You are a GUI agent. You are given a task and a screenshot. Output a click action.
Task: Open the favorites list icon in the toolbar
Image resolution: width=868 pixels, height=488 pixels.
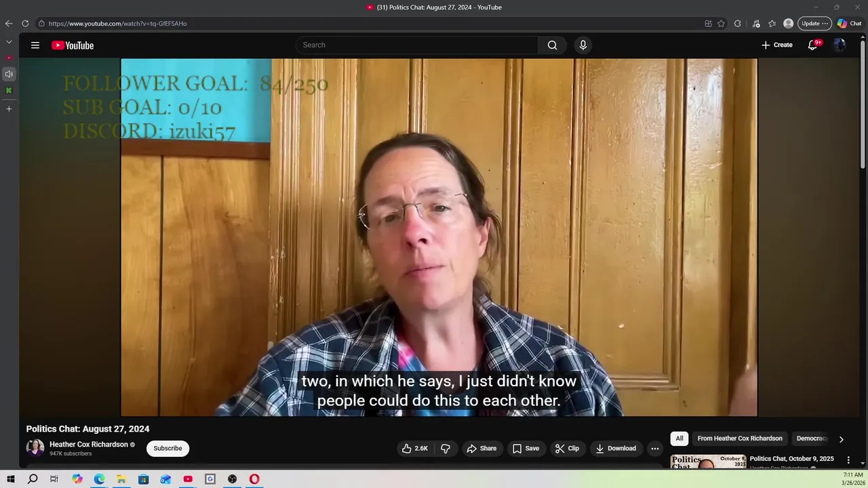point(772,24)
